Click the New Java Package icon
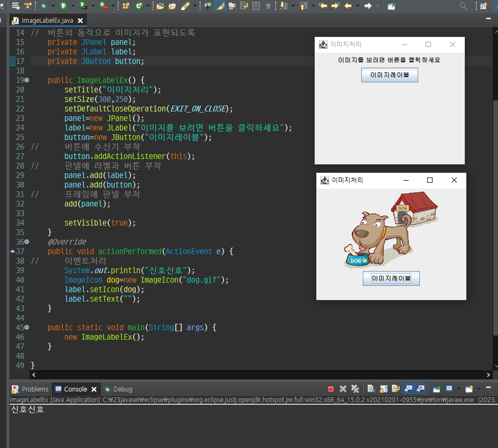This screenshot has height=448, width=498. 126,6
